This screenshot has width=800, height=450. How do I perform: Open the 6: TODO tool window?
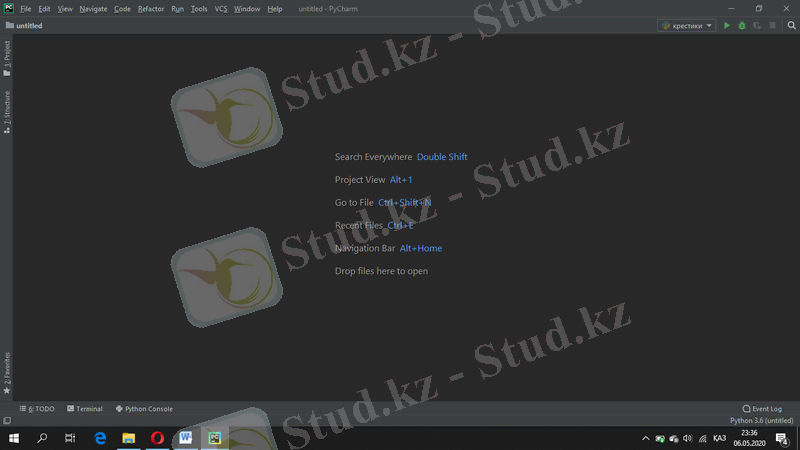point(37,409)
